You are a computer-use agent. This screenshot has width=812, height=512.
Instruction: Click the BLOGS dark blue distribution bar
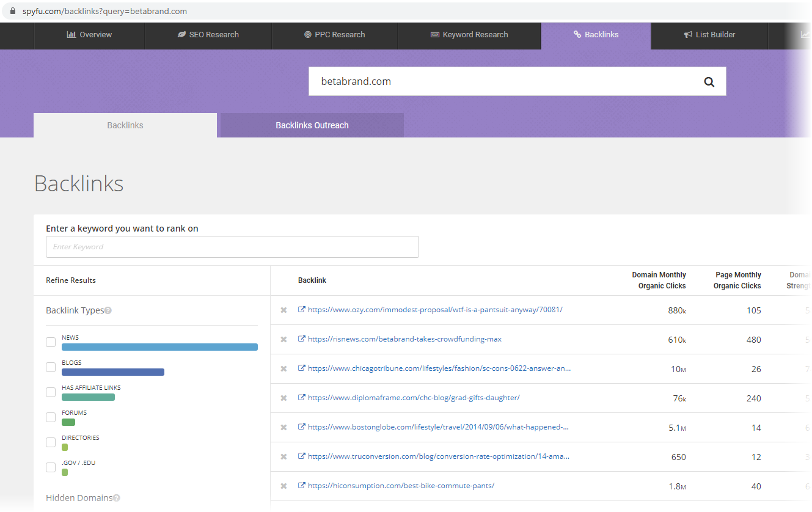(x=113, y=372)
